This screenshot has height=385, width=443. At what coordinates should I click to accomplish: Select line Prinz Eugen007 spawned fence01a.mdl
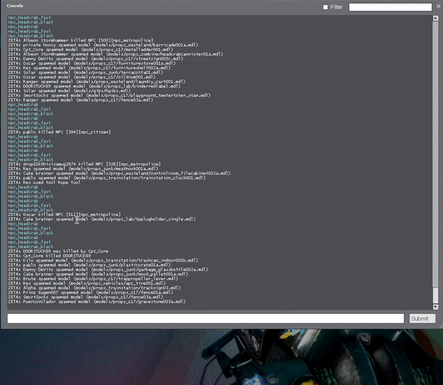tap(91, 293)
